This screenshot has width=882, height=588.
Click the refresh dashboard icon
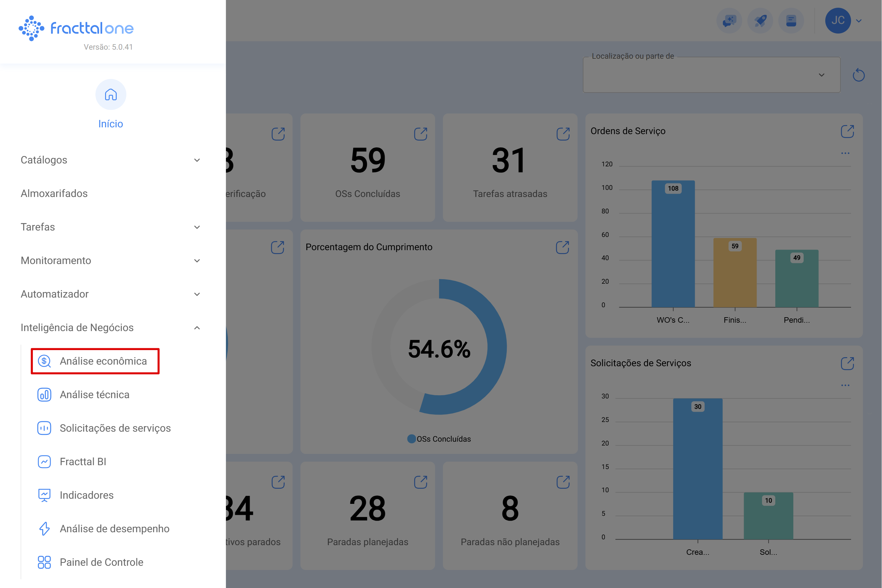858,75
